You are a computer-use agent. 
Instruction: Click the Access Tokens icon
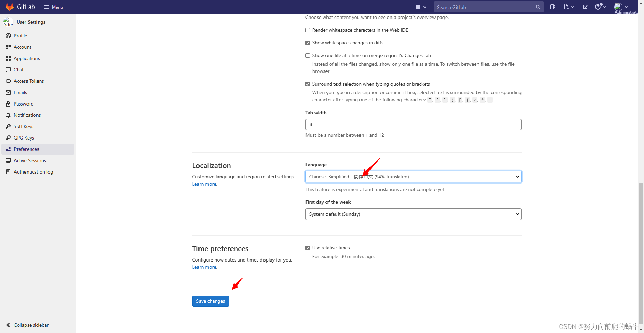tap(8, 81)
